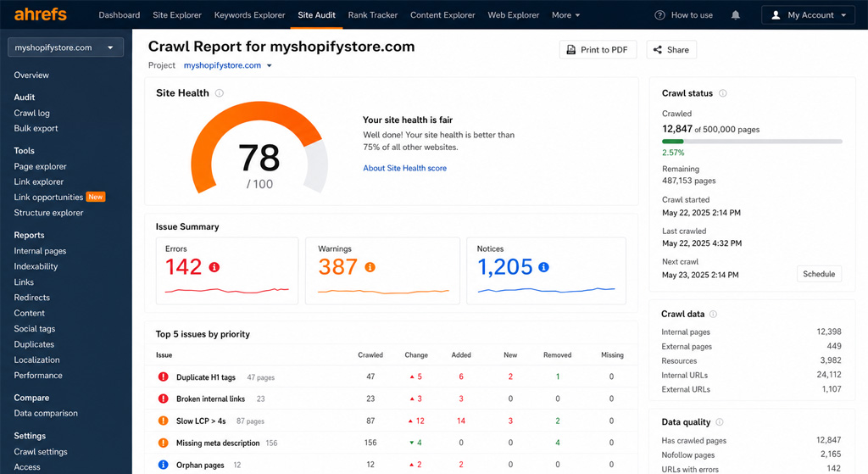
Task: Open Crawl settings in the sidebar
Action: 41,452
